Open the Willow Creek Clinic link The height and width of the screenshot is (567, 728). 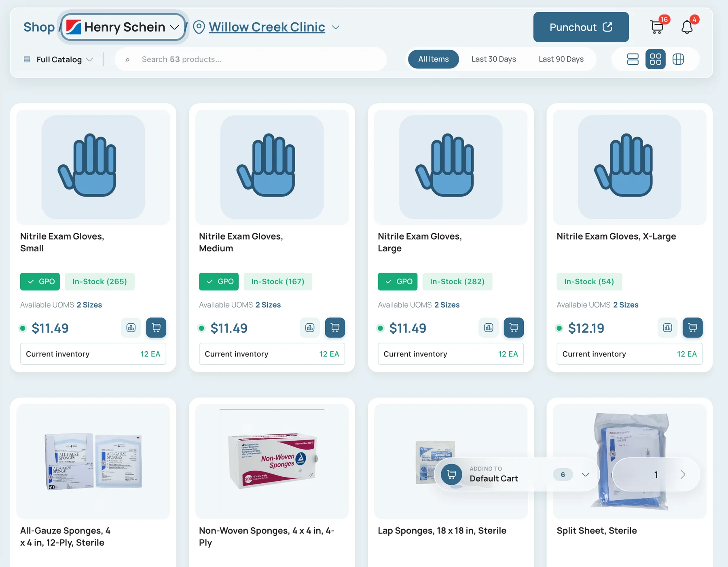(267, 27)
